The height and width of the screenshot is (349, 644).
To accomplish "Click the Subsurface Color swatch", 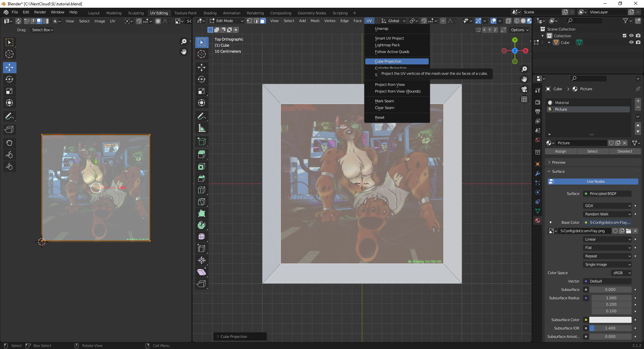I will [610, 320].
